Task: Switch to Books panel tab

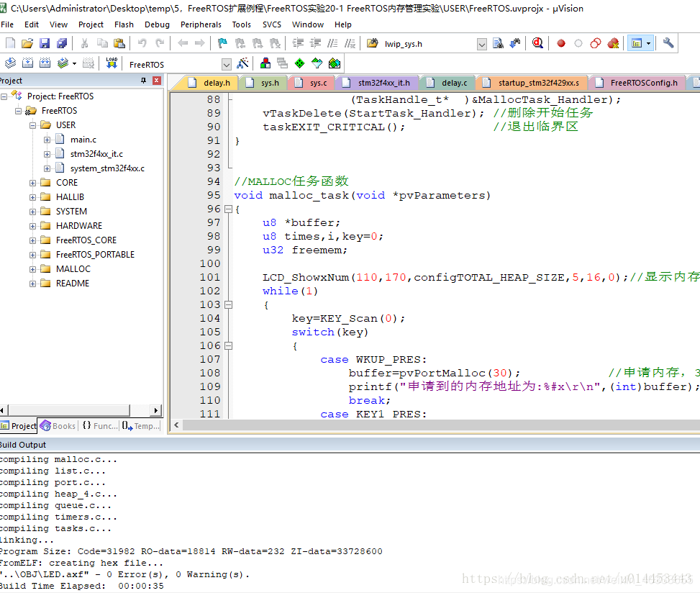Action: click(58, 426)
